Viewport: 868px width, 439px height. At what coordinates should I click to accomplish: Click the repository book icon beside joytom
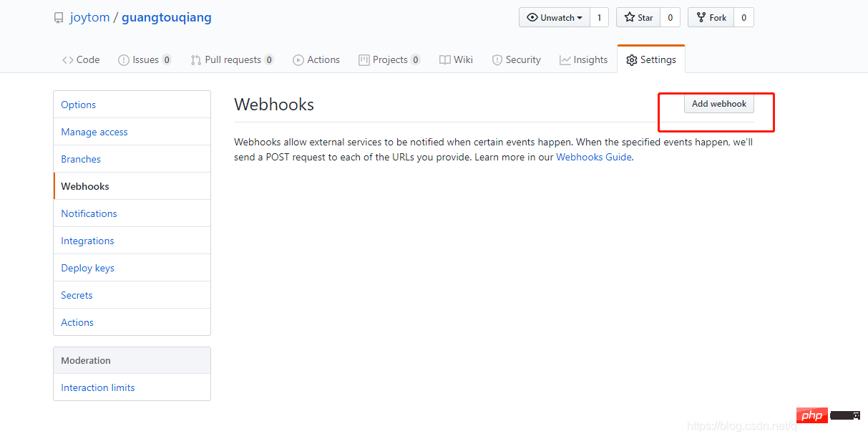(x=59, y=18)
